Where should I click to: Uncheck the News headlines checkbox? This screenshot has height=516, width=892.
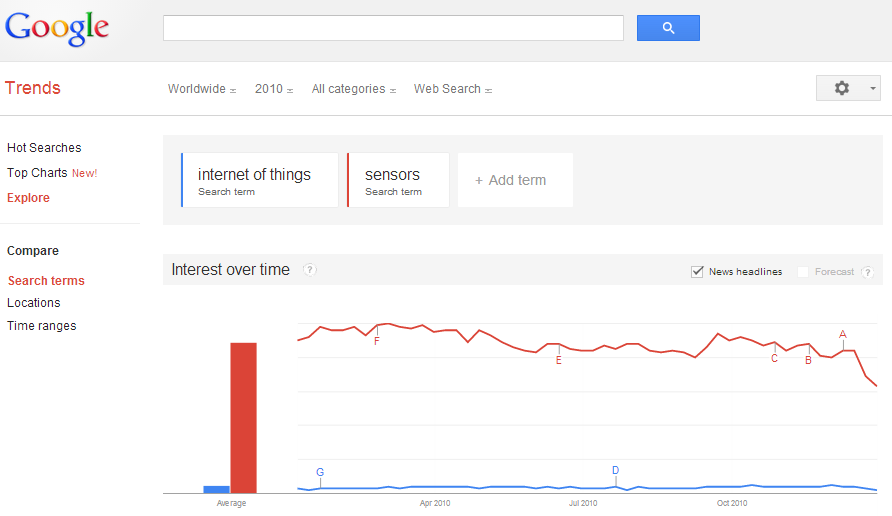697,272
